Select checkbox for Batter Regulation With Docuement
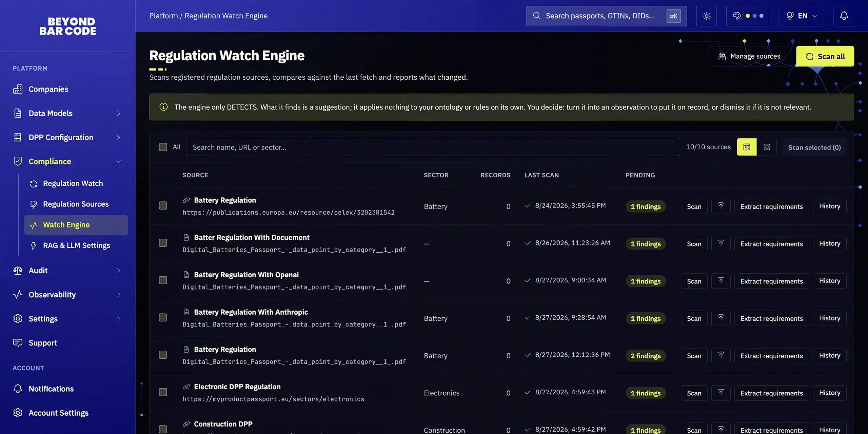The image size is (868, 434). pyautogui.click(x=163, y=243)
